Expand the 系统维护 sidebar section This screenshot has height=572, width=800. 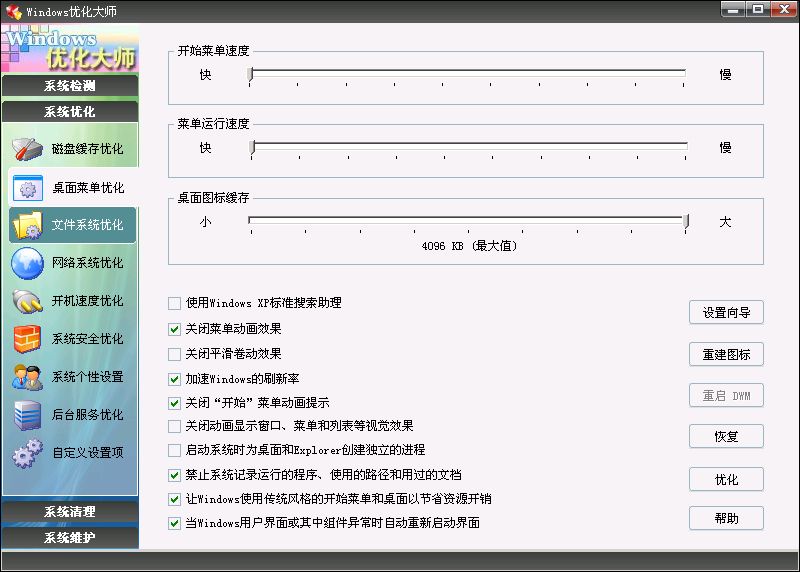pyautogui.click(x=70, y=537)
